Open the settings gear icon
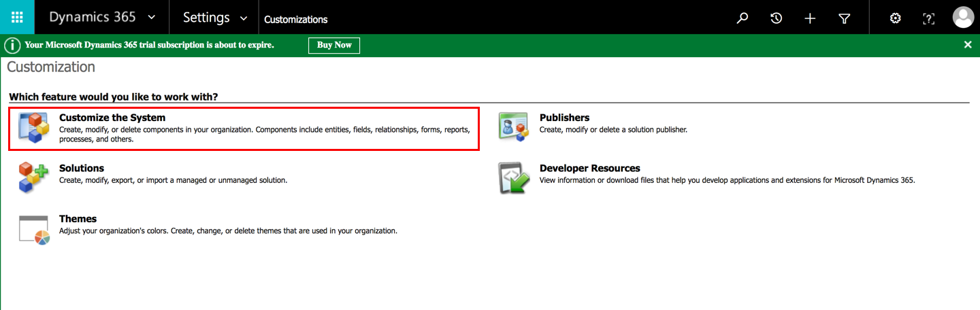 896,18
